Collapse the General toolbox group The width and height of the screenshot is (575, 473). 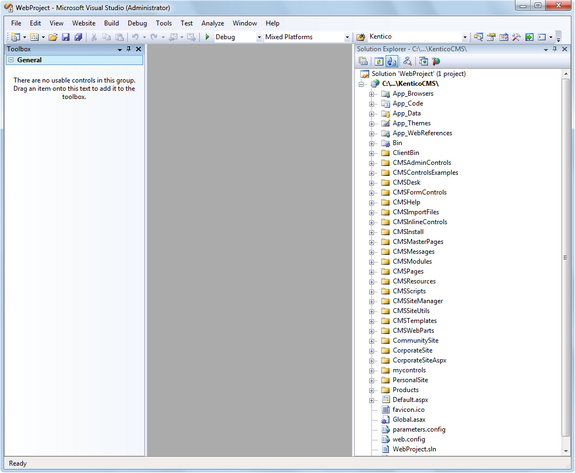[x=11, y=60]
